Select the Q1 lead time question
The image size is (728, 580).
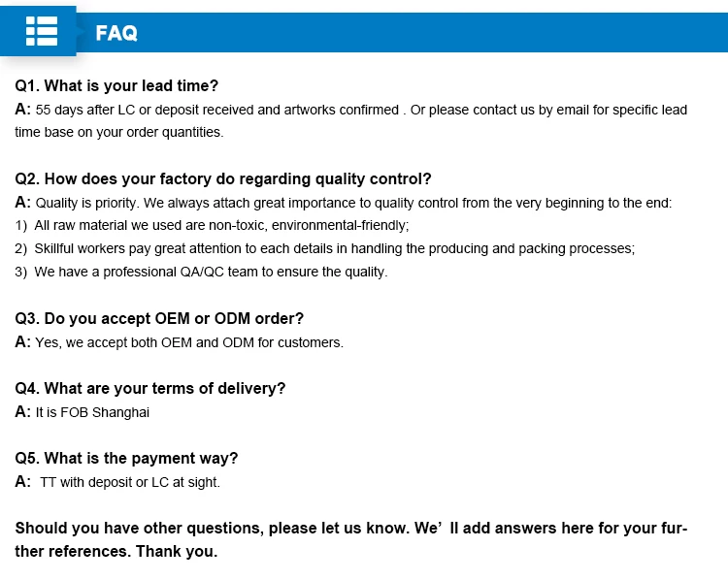pyautogui.click(x=116, y=85)
